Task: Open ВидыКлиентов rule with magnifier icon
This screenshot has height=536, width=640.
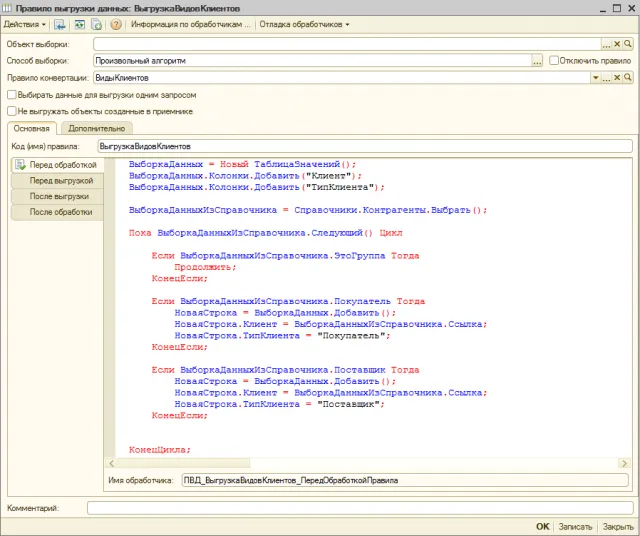Action: (x=628, y=78)
